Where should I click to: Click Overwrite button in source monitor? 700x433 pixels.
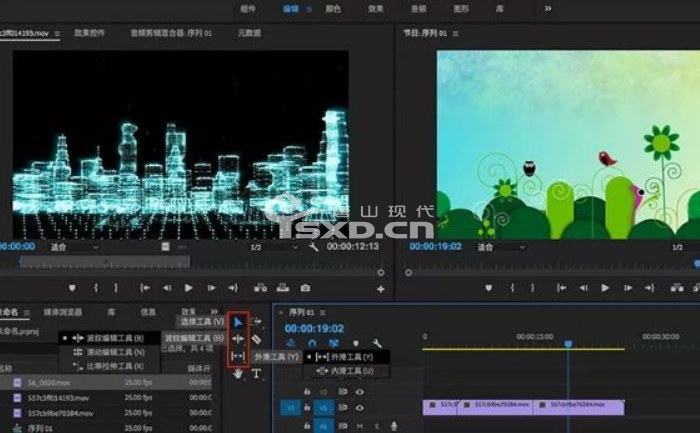pyautogui.click(x=283, y=288)
